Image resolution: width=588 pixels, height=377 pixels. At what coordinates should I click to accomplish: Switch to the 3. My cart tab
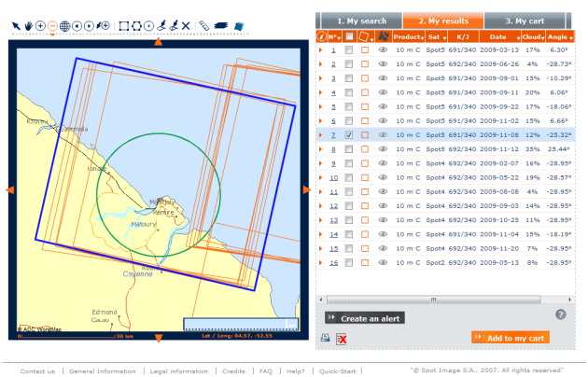coord(525,21)
